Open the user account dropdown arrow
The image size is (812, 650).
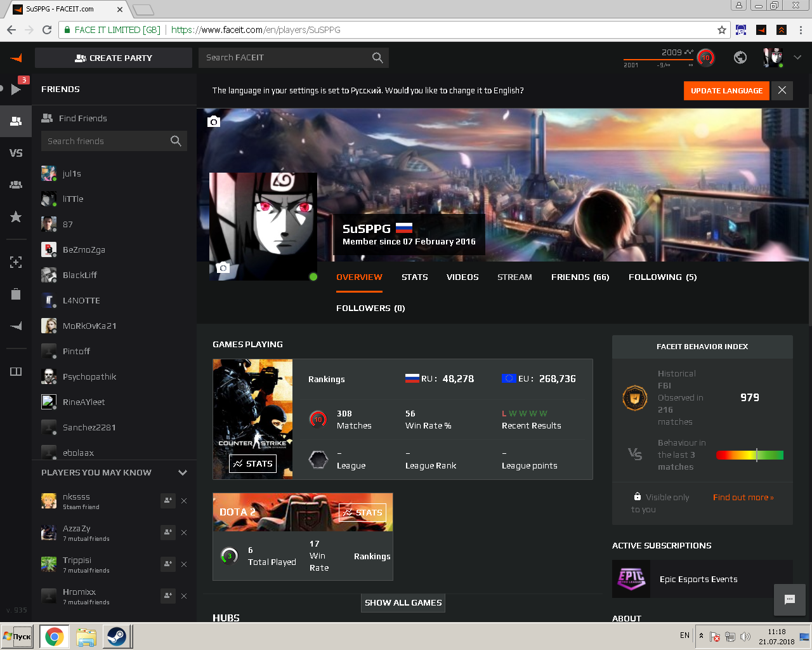pos(797,58)
